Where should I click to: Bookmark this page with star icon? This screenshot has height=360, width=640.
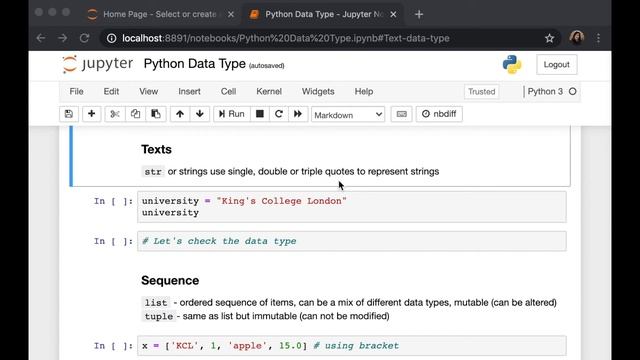(549, 38)
